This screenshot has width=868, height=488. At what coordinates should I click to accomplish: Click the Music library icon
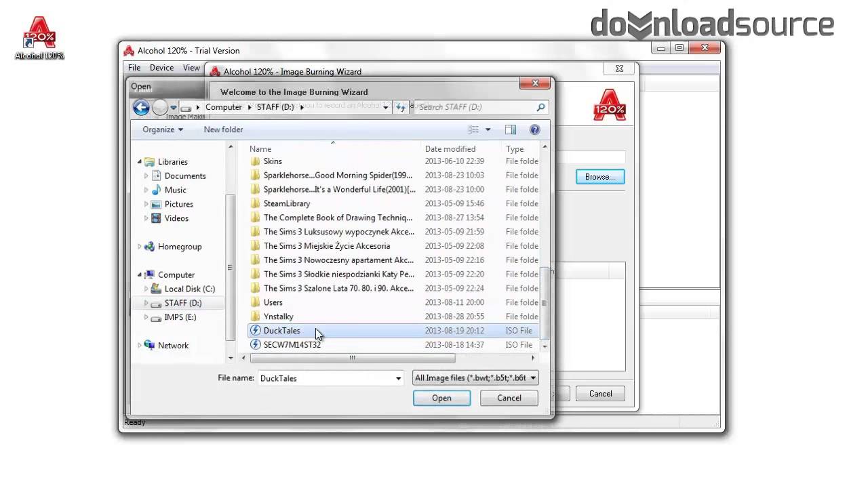point(156,190)
